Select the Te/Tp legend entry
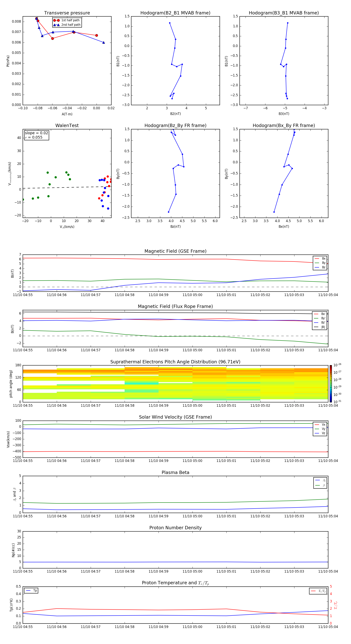Screen dimensions: 351x644 pos(318,591)
